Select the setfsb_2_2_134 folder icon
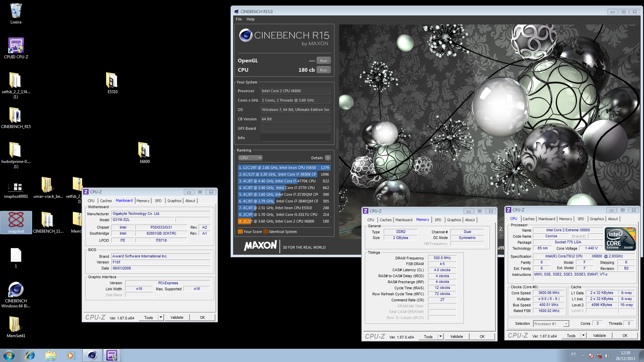This screenshot has width=644, height=362. 16,85
